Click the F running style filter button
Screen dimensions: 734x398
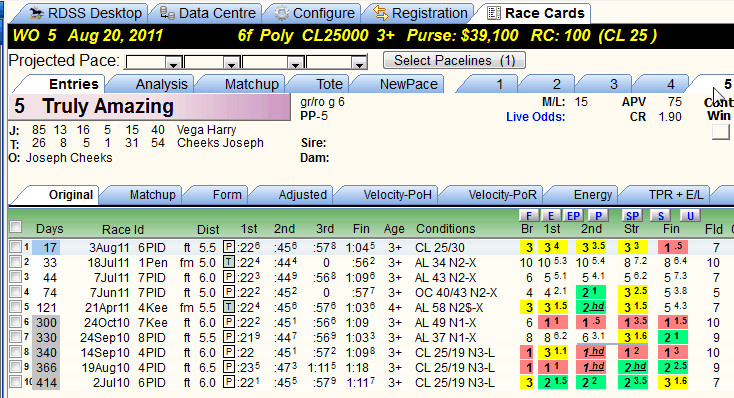[528, 215]
